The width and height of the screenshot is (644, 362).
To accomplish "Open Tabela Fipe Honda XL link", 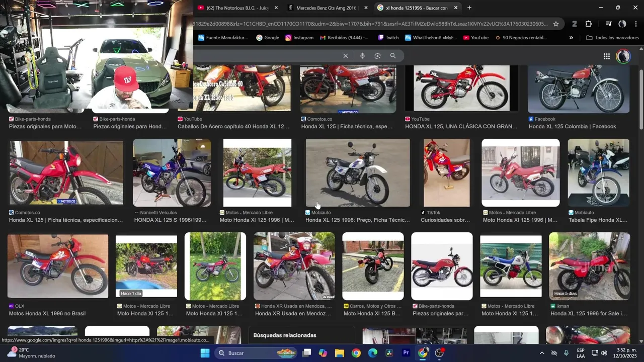I will click(x=598, y=220).
